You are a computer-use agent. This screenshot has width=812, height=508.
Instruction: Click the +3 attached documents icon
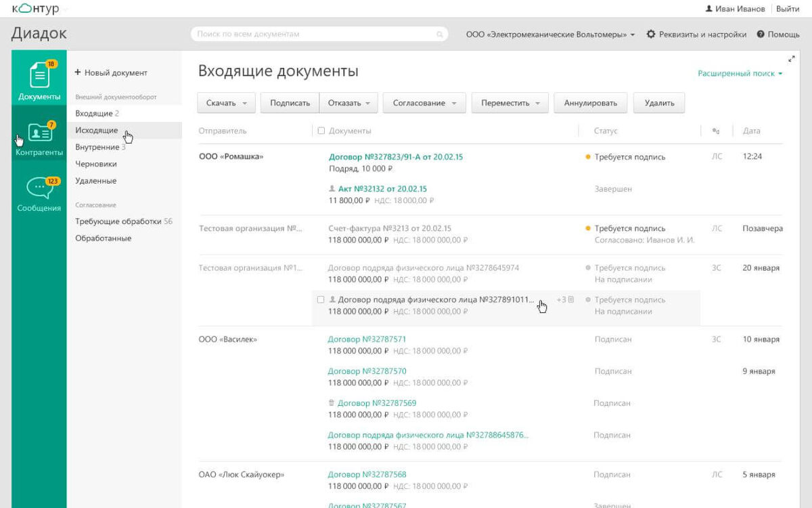pyautogui.click(x=566, y=299)
